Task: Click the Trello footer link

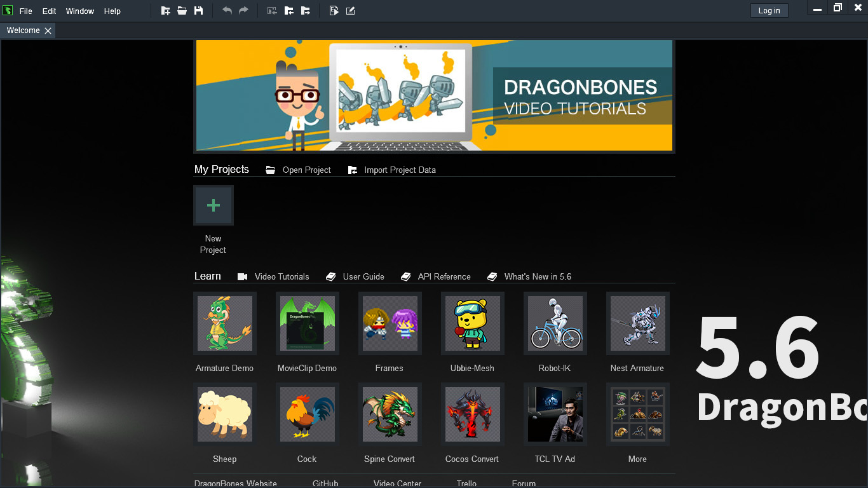Action: pyautogui.click(x=466, y=484)
